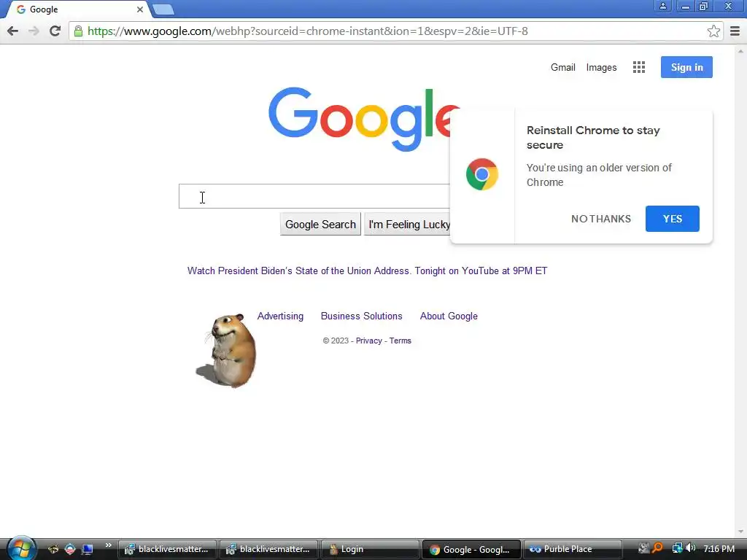Viewport: 747px width, 560px height.
Task: Open a new tab with the blank tab button
Action: tap(163, 9)
